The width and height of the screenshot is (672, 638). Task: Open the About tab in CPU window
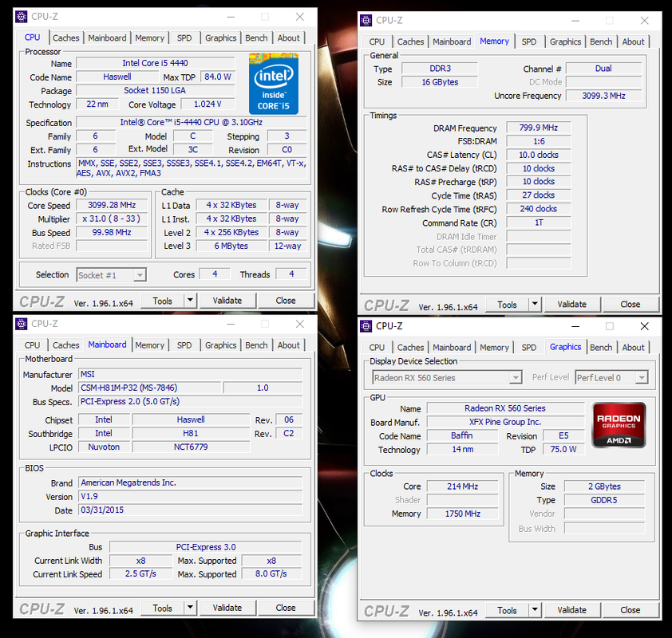click(x=288, y=37)
